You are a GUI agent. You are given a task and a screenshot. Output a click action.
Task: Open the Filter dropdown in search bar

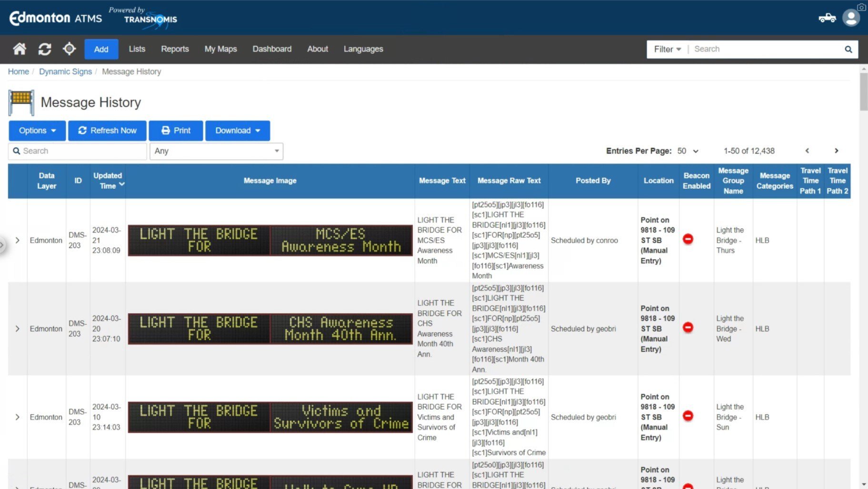tap(667, 49)
